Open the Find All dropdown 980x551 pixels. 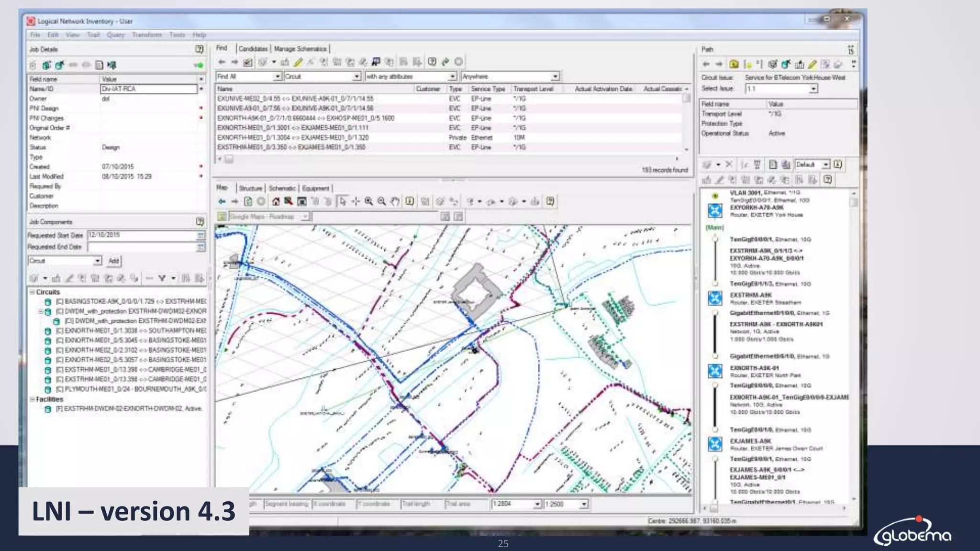[277, 77]
